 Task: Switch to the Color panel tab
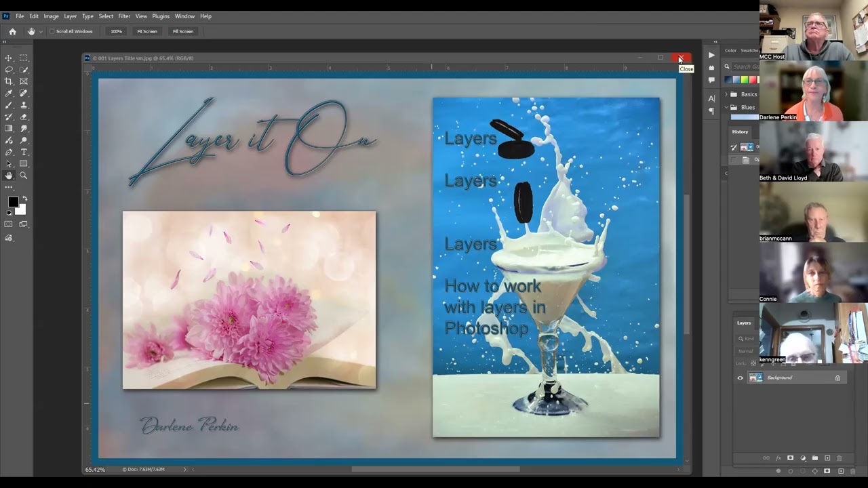(x=730, y=50)
